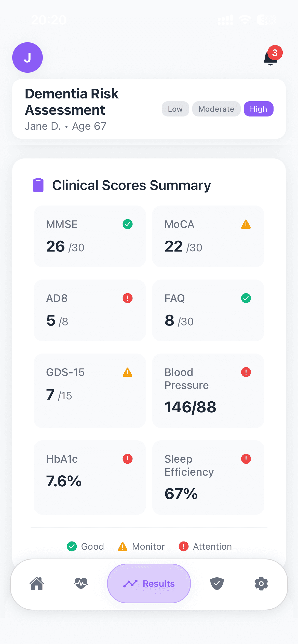
Task: Tap the MMSE green check icon
Action: click(128, 224)
